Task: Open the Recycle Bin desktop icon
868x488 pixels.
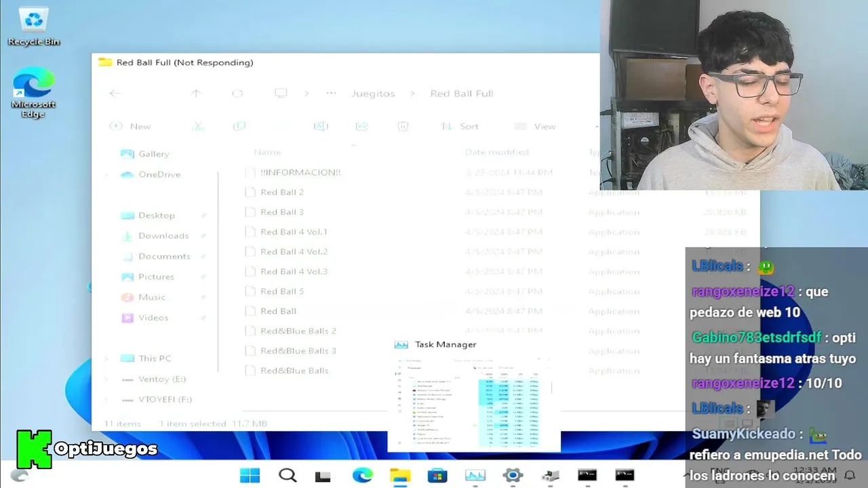Action: [x=33, y=26]
